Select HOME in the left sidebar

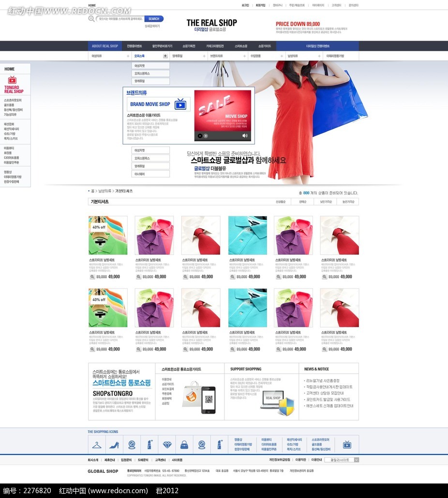pos(10,69)
